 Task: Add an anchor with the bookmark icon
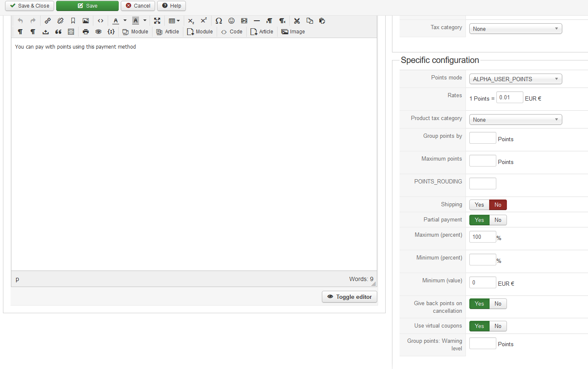(73, 21)
